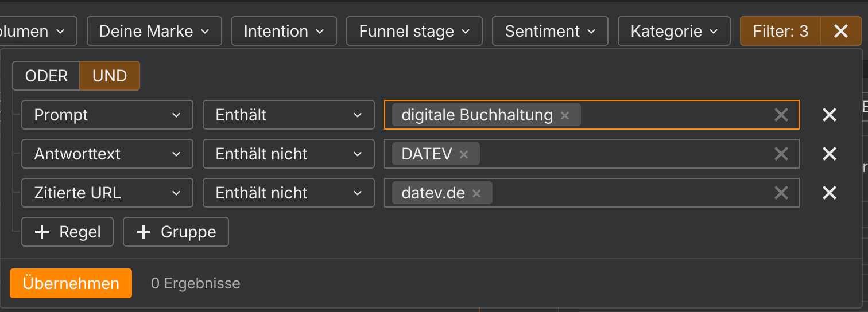Screen dimensions: 868x312
Task: Remove the 'DATEV' tag
Action: (x=464, y=154)
